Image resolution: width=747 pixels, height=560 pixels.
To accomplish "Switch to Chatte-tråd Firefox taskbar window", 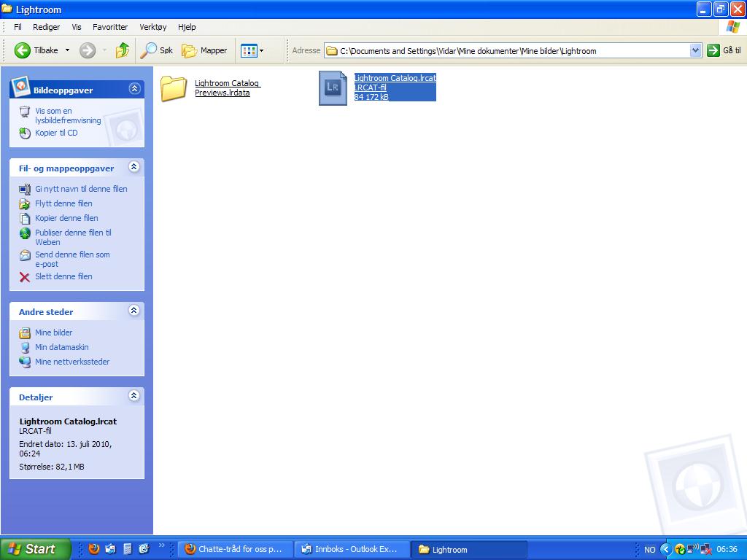I will click(x=234, y=549).
